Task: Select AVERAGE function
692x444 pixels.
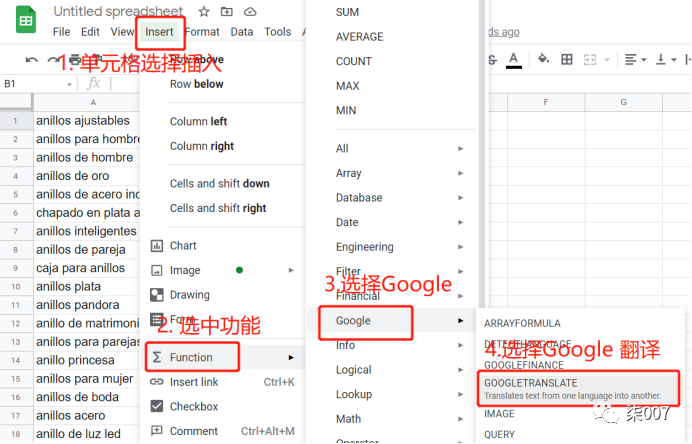Action: point(360,37)
